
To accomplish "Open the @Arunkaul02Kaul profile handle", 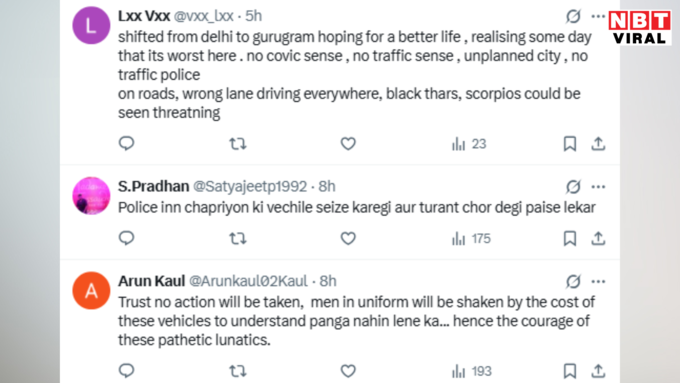I will pyautogui.click(x=248, y=281).
